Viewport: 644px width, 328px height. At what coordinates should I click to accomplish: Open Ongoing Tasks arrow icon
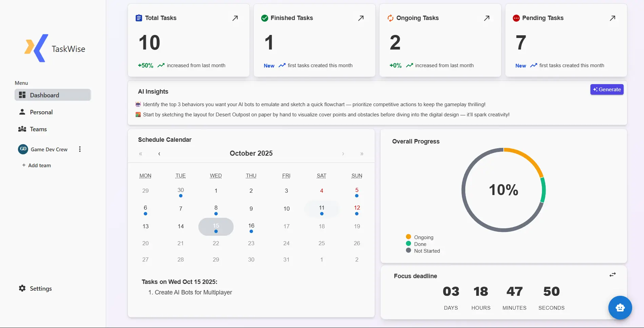pos(487,18)
